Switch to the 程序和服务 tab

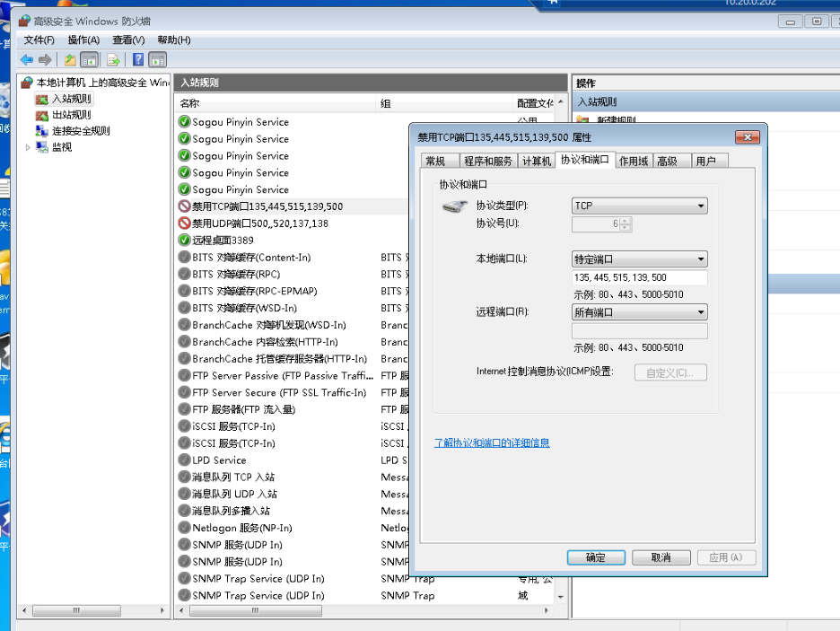coord(488,162)
